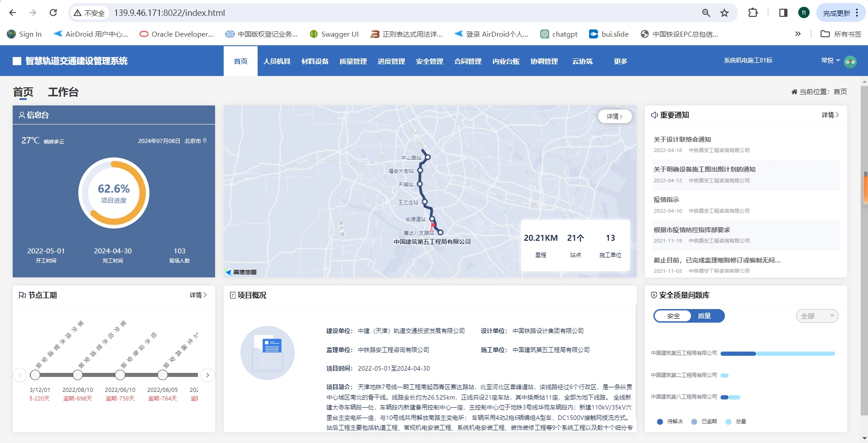The width and height of the screenshot is (868, 443).
Task: Open the 疫情指示 notice
Action: pyautogui.click(x=666, y=200)
